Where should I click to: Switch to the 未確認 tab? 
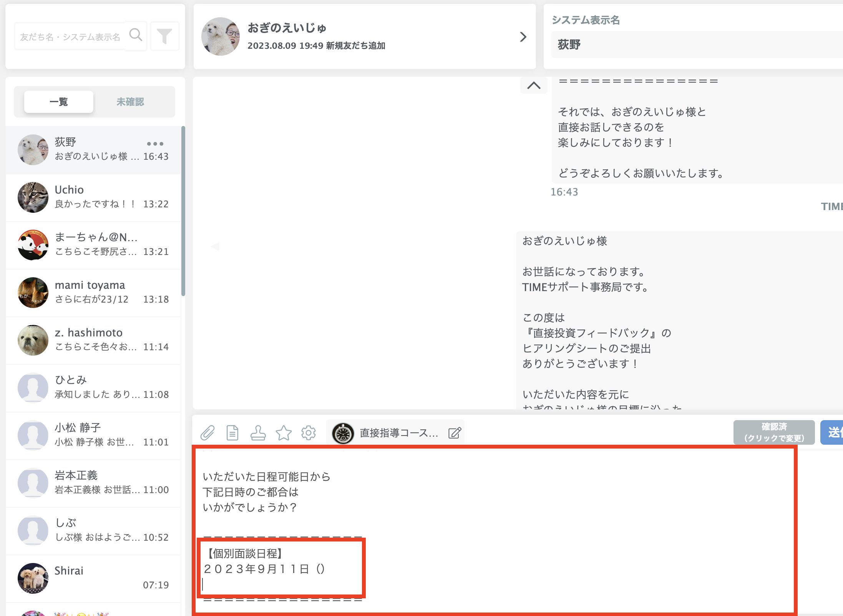tap(130, 101)
